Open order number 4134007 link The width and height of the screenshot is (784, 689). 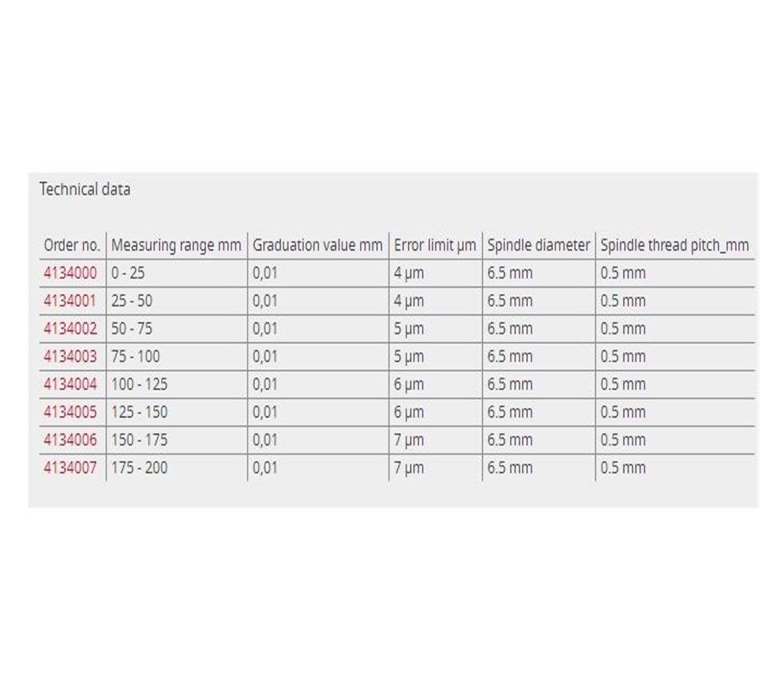click(70, 468)
